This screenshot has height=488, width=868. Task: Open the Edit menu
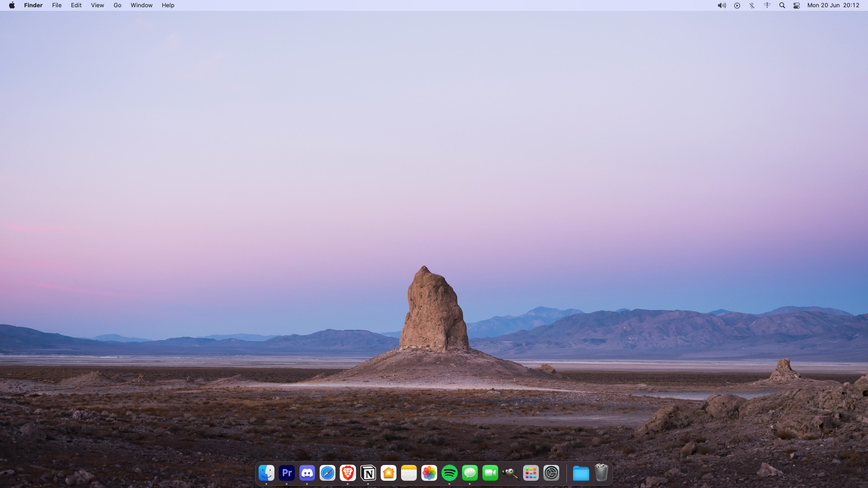pos(76,5)
